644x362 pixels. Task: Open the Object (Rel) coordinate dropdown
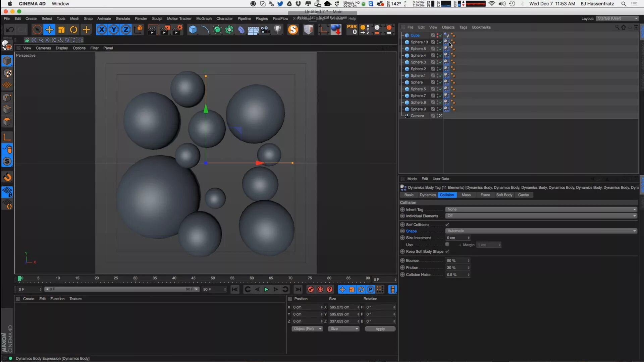[307, 329]
